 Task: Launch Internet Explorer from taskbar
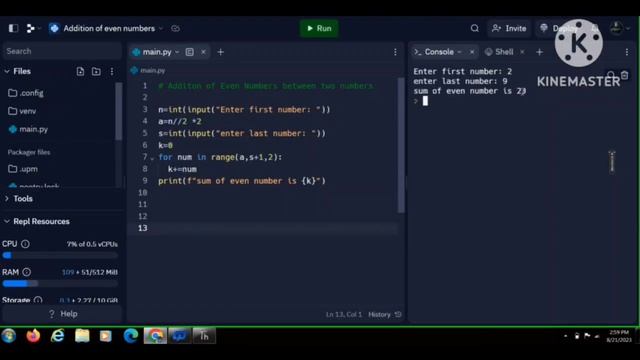(x=58, y=336)
